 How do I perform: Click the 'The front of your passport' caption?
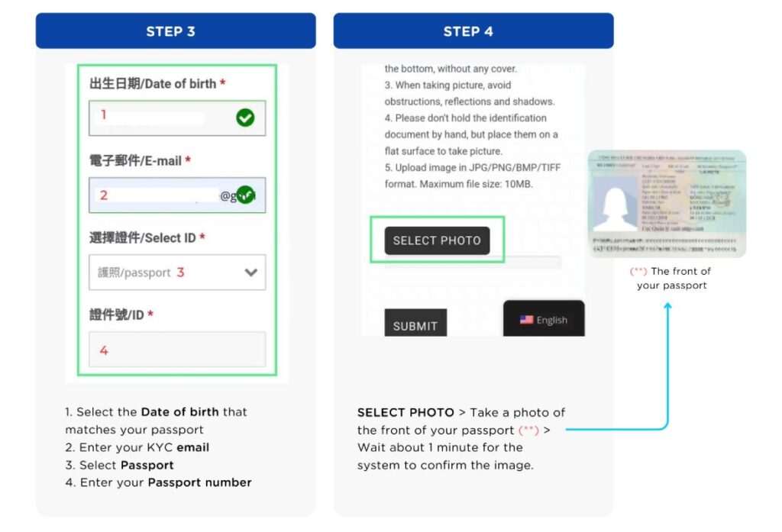click(x=672, y=279)
